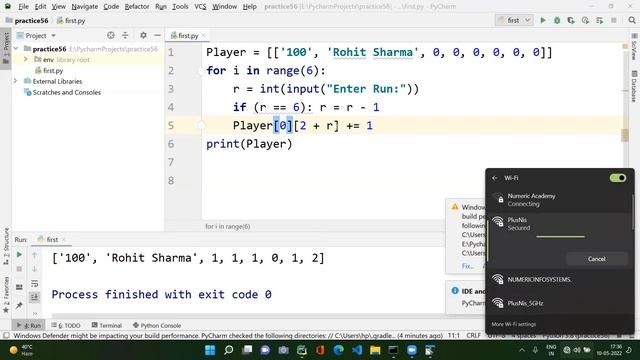Start debugging with the bug icon
This screenshot has width=640, height=360.
pos(557,20)
